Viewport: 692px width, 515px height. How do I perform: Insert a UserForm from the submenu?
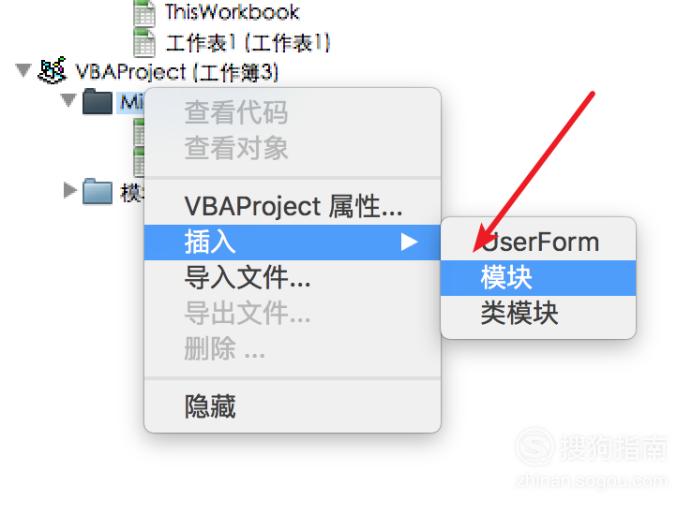(x=538, y=242)
